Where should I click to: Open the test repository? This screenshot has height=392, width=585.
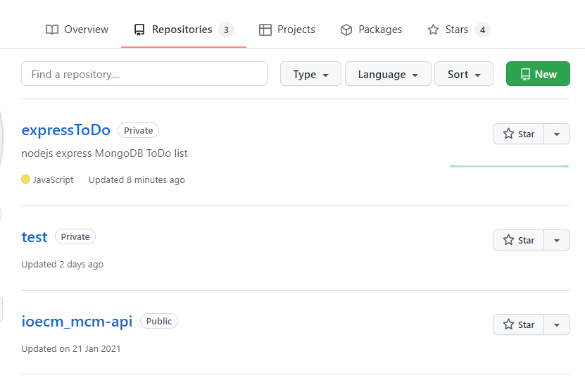click(34, 237)
